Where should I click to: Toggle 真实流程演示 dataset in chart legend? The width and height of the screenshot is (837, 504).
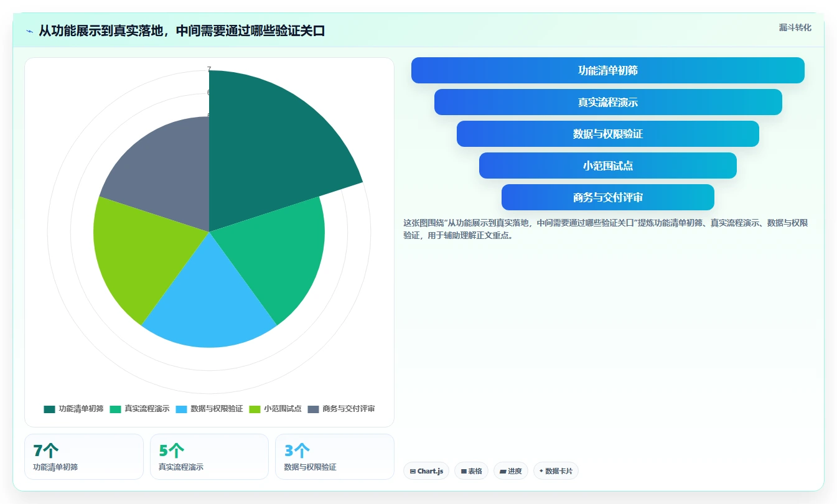tap(139, 409)
